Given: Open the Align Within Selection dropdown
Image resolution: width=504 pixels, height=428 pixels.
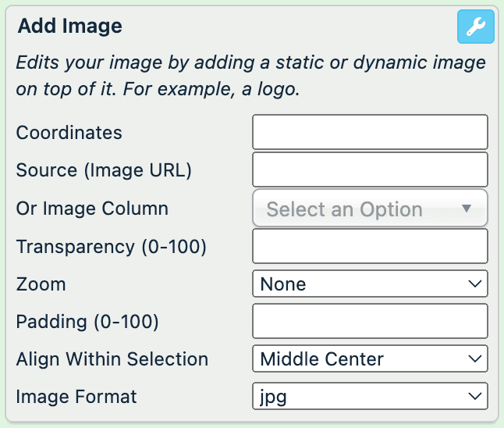Looking at the screenshot, I should 370,359.
